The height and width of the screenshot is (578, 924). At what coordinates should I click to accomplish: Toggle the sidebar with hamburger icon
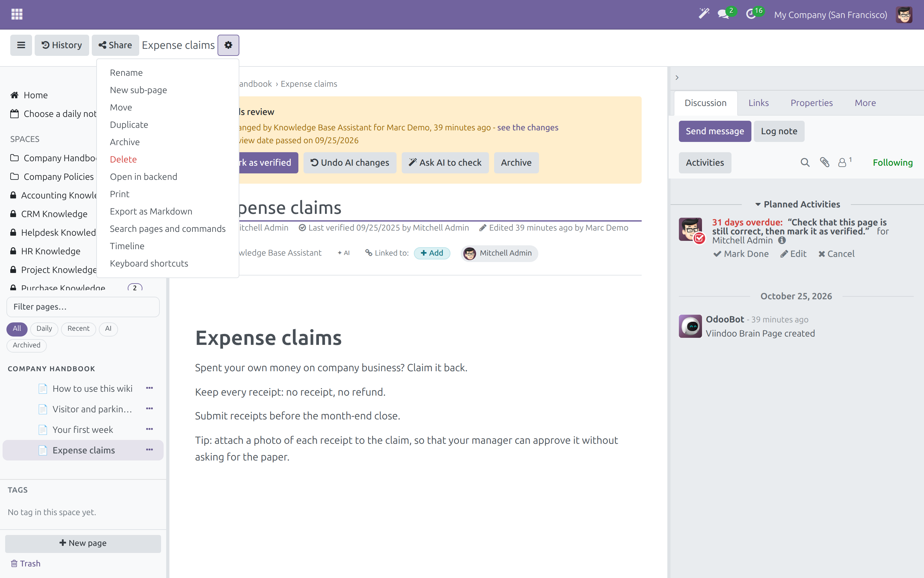[21, 45]
